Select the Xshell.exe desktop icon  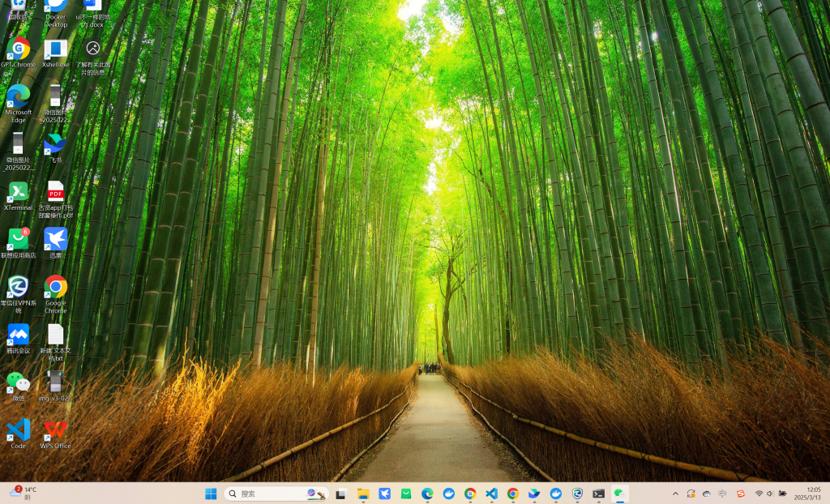click(x=55, y=50)
